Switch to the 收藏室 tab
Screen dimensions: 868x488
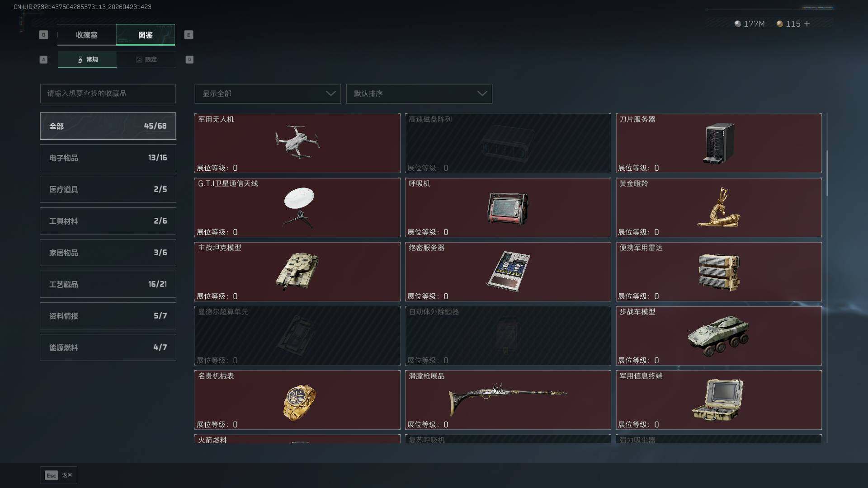click(x=87, y=35)
